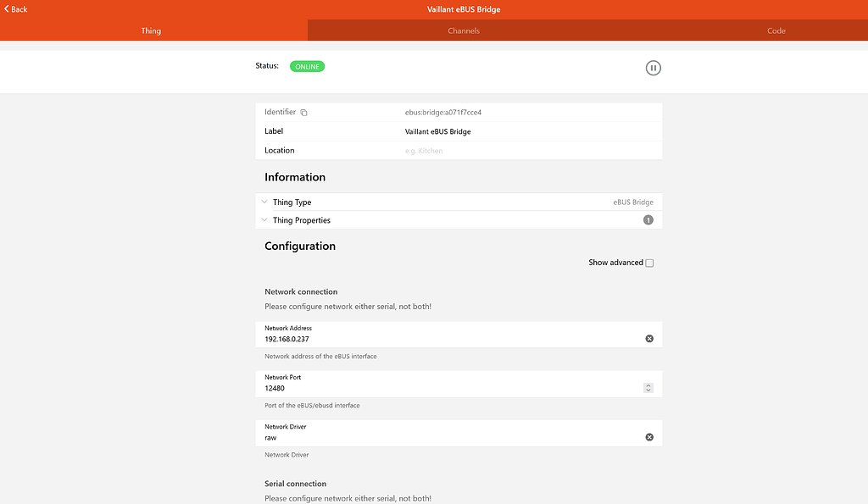
Task: Click the ONLINE status badge
Action: click(307, 65)
